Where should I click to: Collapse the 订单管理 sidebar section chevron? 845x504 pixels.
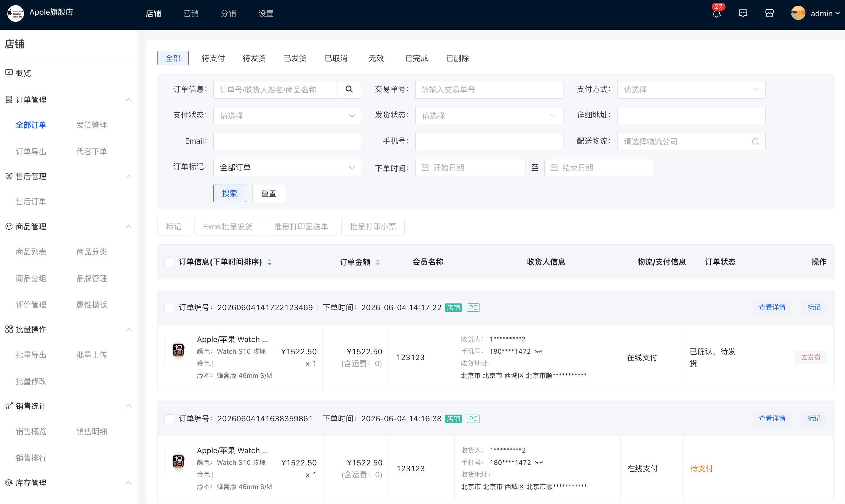click(128, 100)
